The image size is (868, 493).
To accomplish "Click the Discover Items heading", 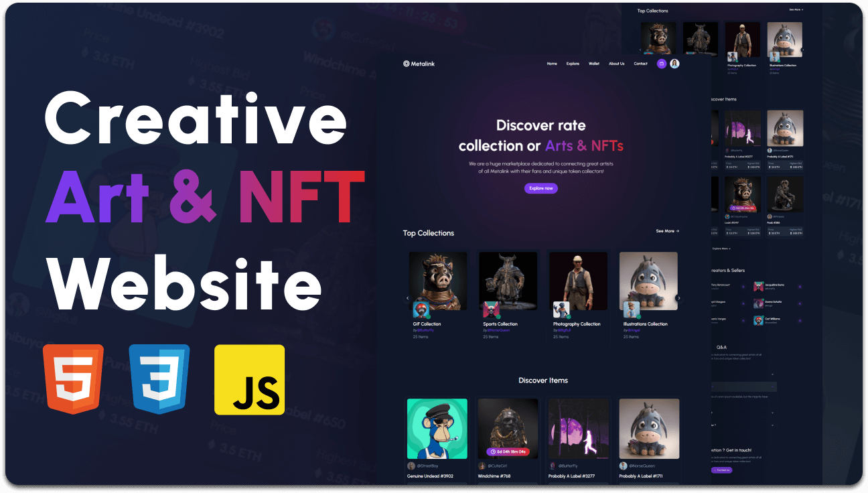I will (x=543, y=380).
